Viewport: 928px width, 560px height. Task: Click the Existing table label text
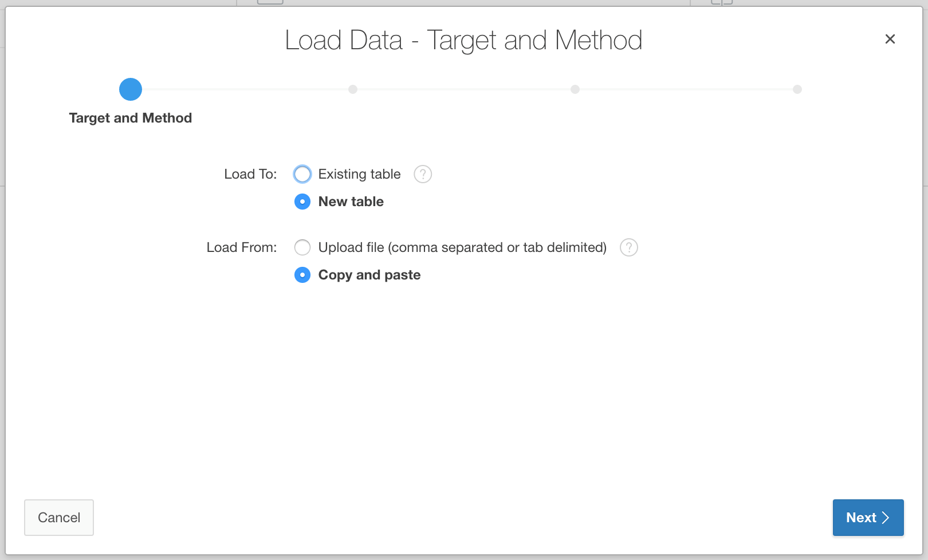[x=360, y=174]
